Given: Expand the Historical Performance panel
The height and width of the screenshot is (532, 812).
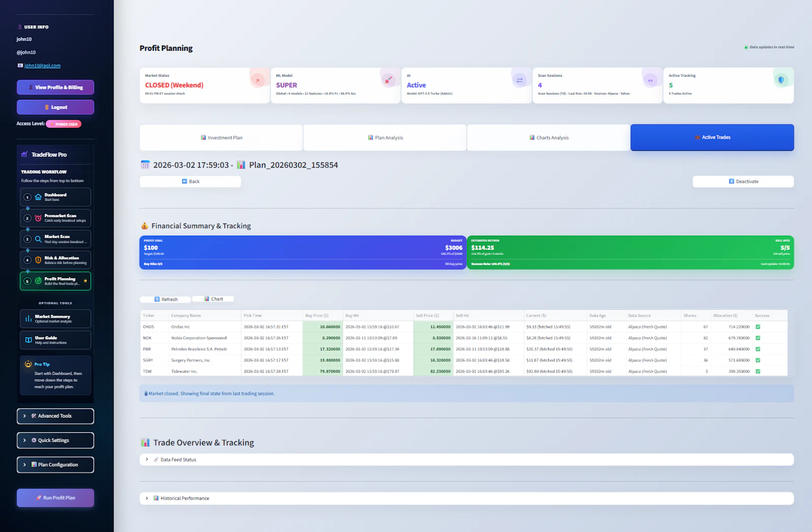Looking at the screenshot, I should pyautogui.click(x=466, y=498).
